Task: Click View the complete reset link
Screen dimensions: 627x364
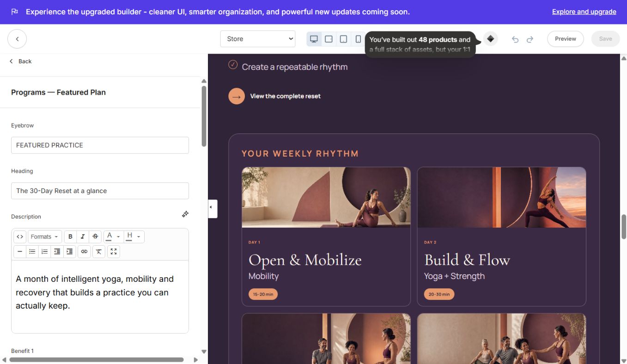Action: click(x=285, y=96)
